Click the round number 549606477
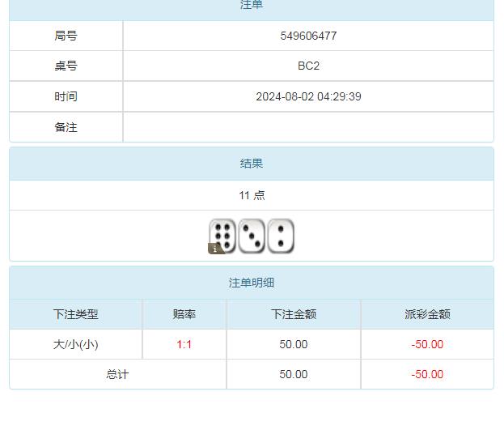This screenshot has width=504, height=430. coord(308,36)
